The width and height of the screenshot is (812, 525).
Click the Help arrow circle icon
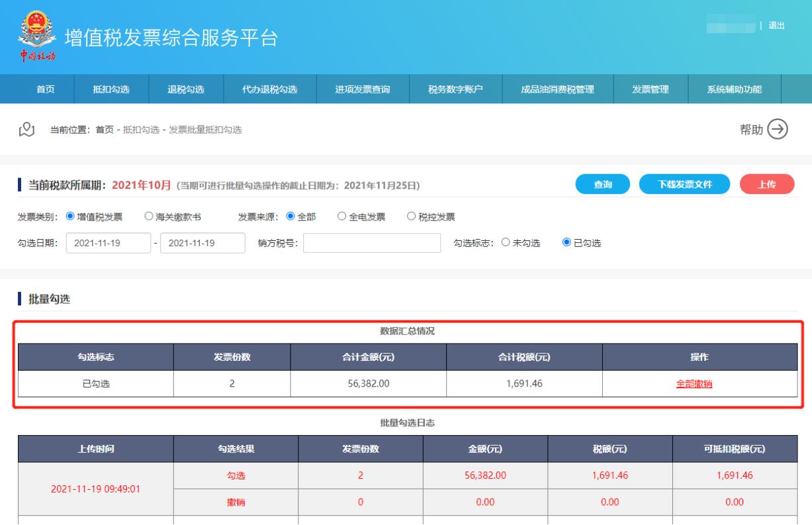click(778, 130)
